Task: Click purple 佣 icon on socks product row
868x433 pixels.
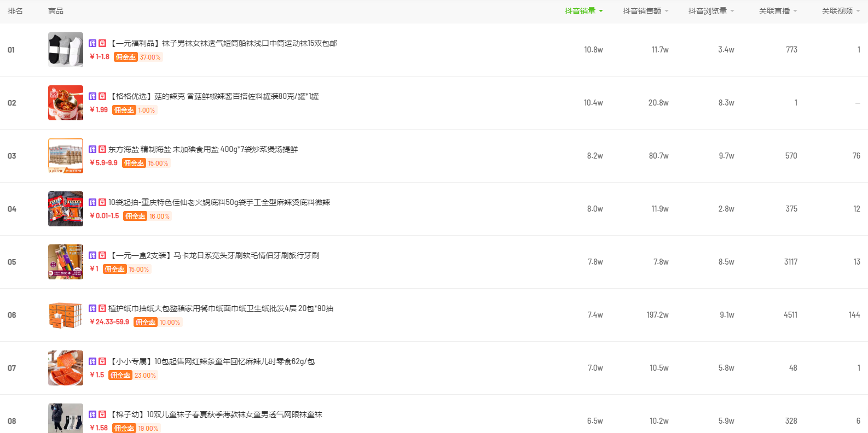Action: tap(92, 43)
